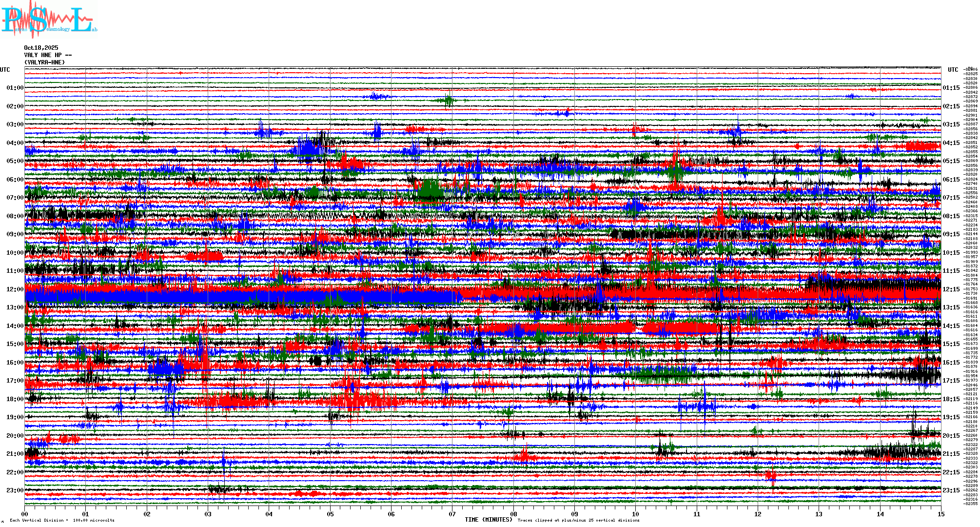Click minute marker 15 on bottom axis

(x=941, y=514)
